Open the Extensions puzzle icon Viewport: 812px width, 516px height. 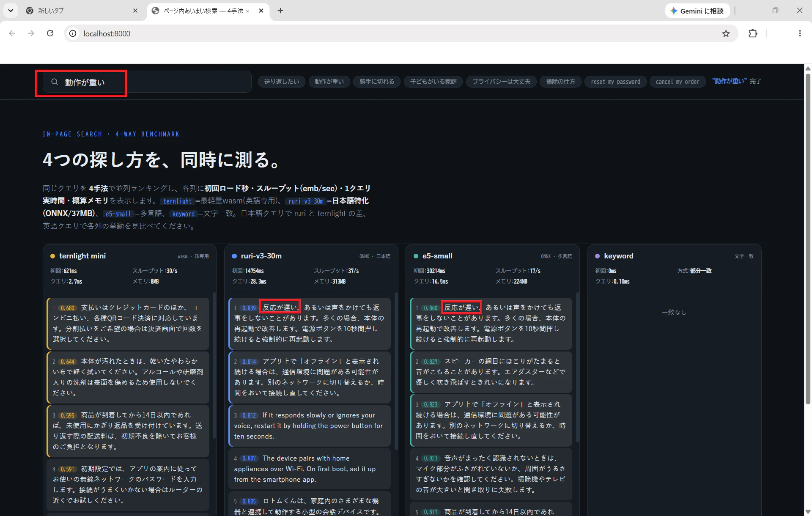tap(753, 33)
